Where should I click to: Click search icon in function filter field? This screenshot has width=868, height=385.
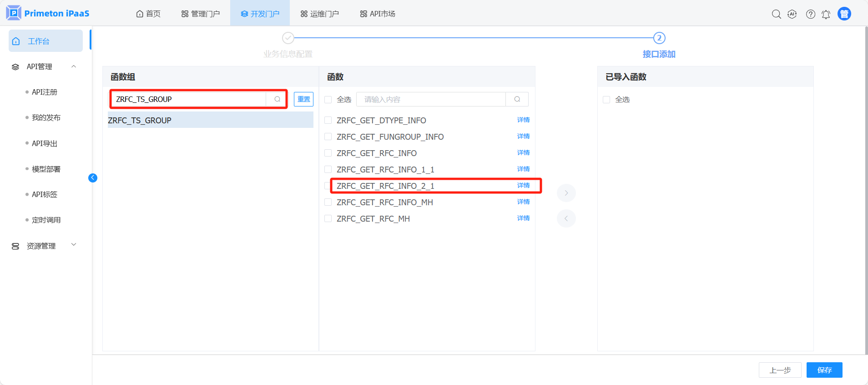click(517, 99)
